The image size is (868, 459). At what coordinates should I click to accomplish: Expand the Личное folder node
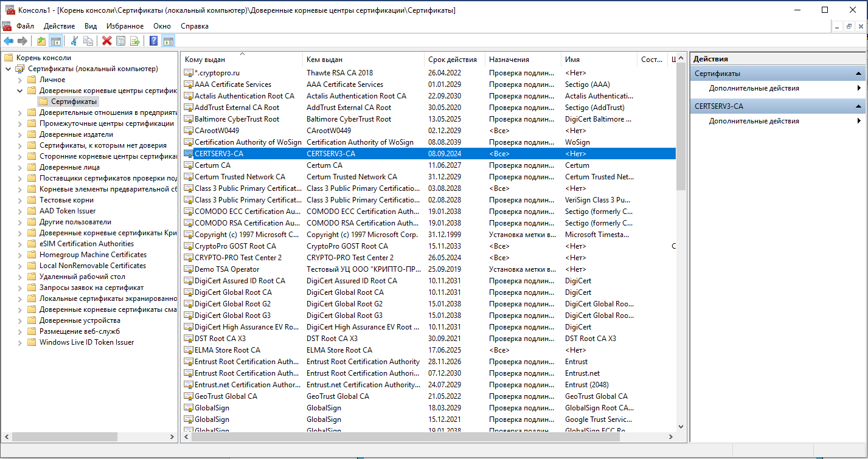click(x=20, y=80)
